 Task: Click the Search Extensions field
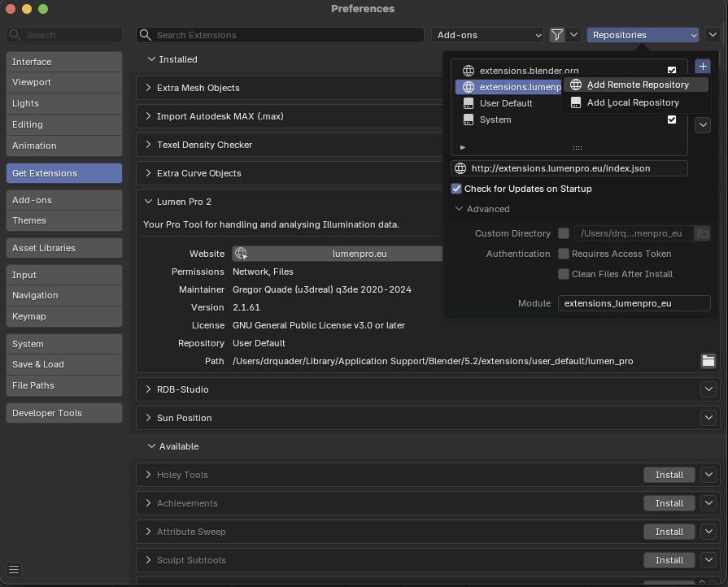click(280, 35)
